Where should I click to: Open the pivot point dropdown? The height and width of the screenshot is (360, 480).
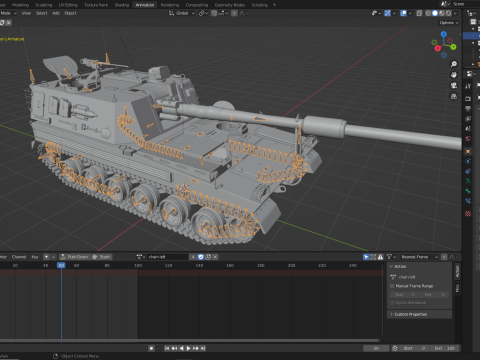coord(203,13)
